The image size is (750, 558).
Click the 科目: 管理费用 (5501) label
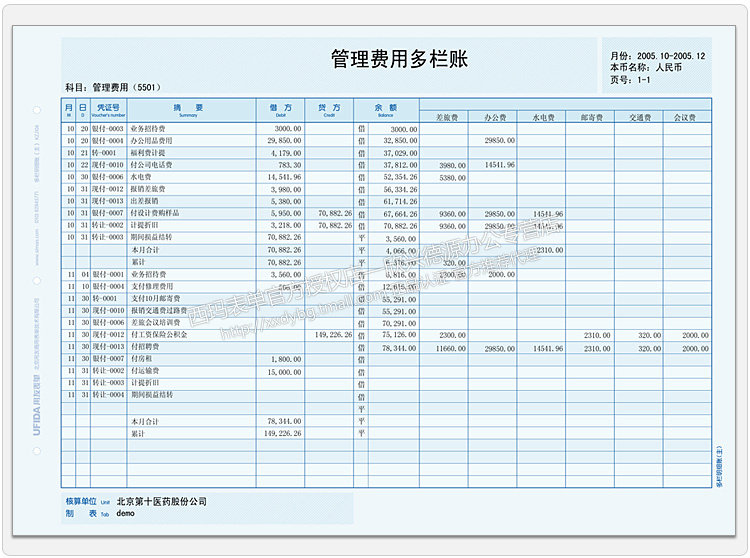(x=113, y=88)
